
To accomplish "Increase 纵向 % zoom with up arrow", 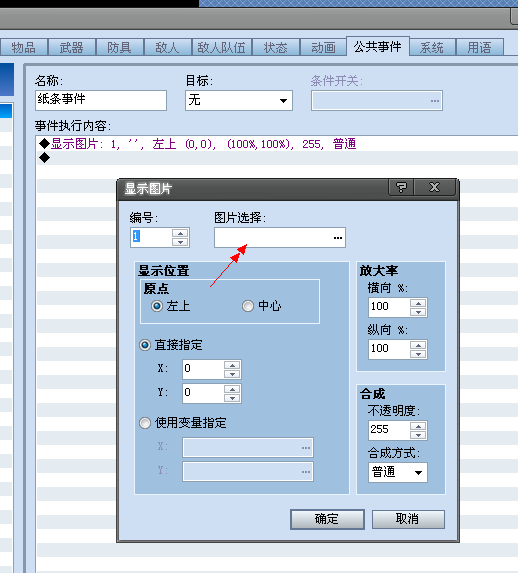I will (x=418, y=345).
